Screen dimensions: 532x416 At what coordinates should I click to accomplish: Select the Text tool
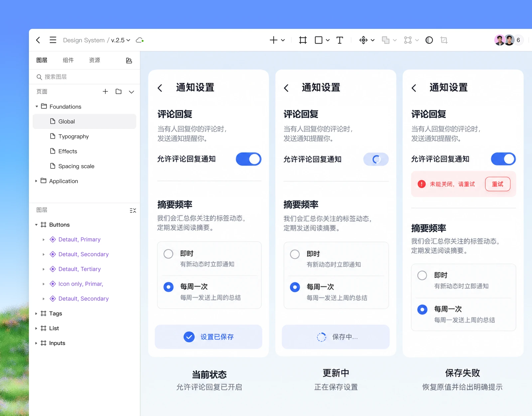click(339, 40)
